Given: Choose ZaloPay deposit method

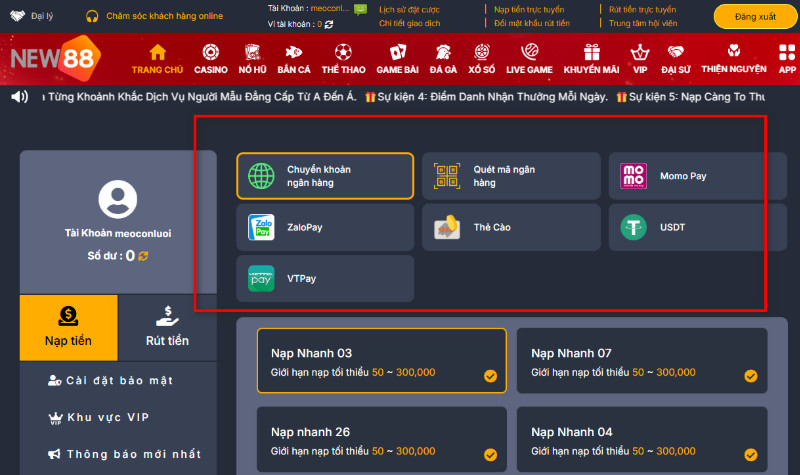Looking at the screenshot, I should [325, 227].
